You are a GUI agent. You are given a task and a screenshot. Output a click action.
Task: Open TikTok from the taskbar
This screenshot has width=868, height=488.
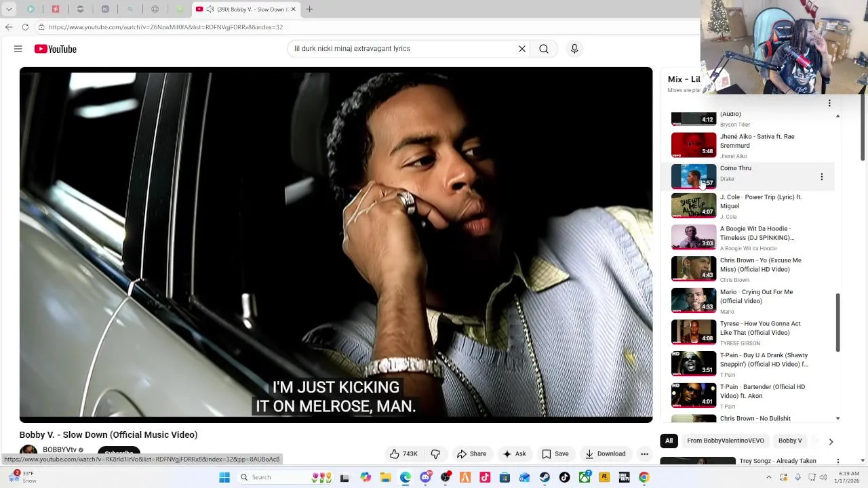coord(564,477)
